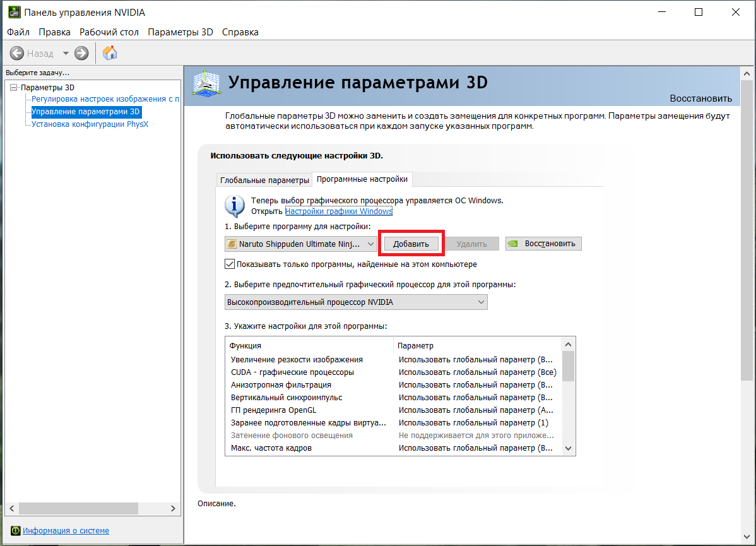Click the Восстановить button with NVIDIA logo
This screenshot has height=546, width=756.
pyautogui.click(x=543, y=244)
